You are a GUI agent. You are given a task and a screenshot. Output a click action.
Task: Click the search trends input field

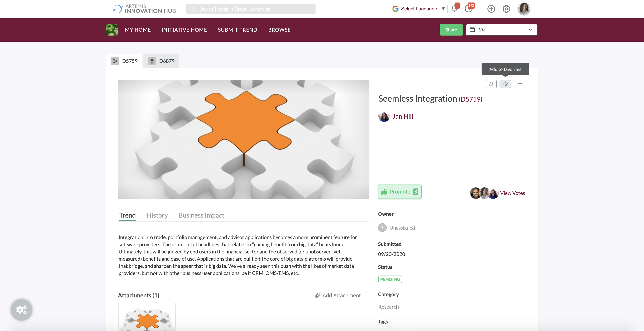pos(251,9)
